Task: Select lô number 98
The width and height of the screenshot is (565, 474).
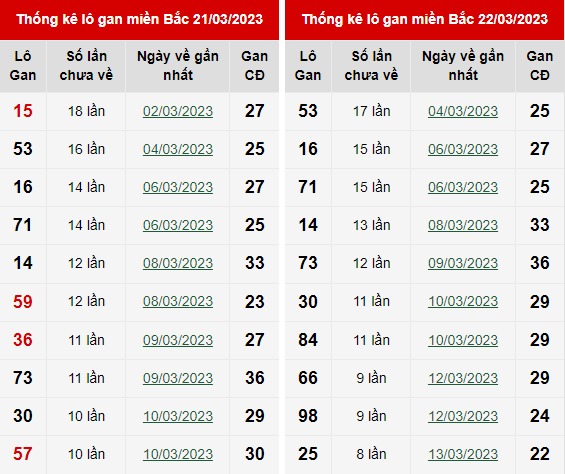Action: click(x=308, y=416)
